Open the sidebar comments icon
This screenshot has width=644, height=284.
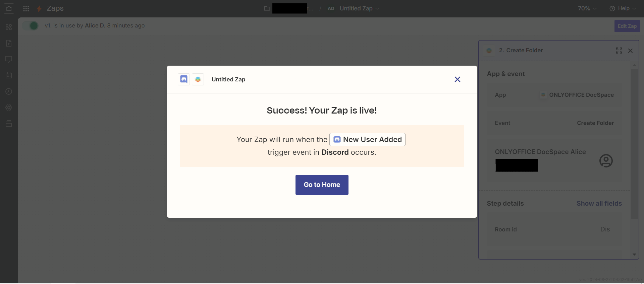coord(9,59)
